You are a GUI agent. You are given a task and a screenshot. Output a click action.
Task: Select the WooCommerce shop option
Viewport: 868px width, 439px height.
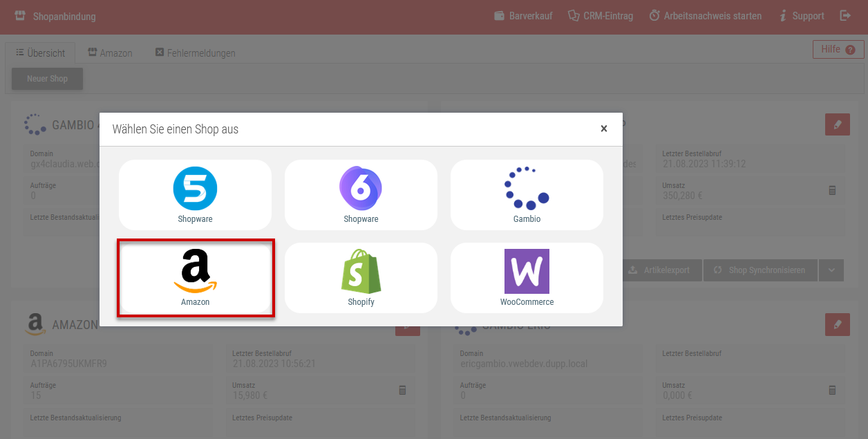point(527,278)
